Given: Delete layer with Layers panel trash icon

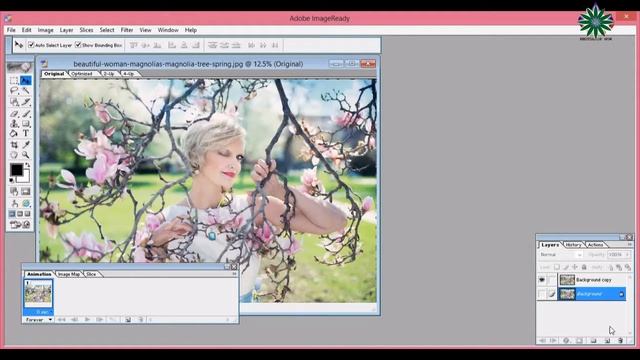Looking at the screenshot, I should pyautogui.click(x=620, y=340).
